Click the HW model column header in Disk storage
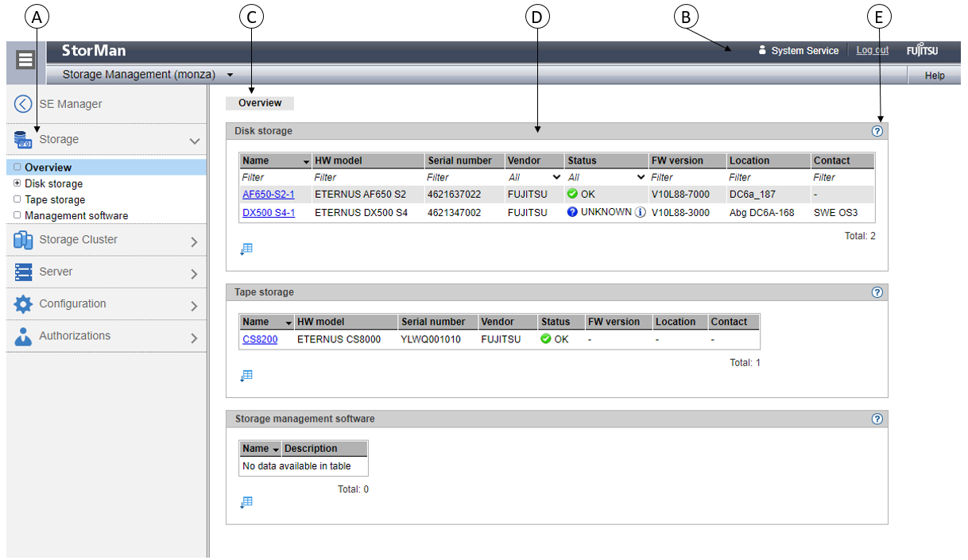The width and height of the screenshot is (968, 560). (x=367, y=160)
